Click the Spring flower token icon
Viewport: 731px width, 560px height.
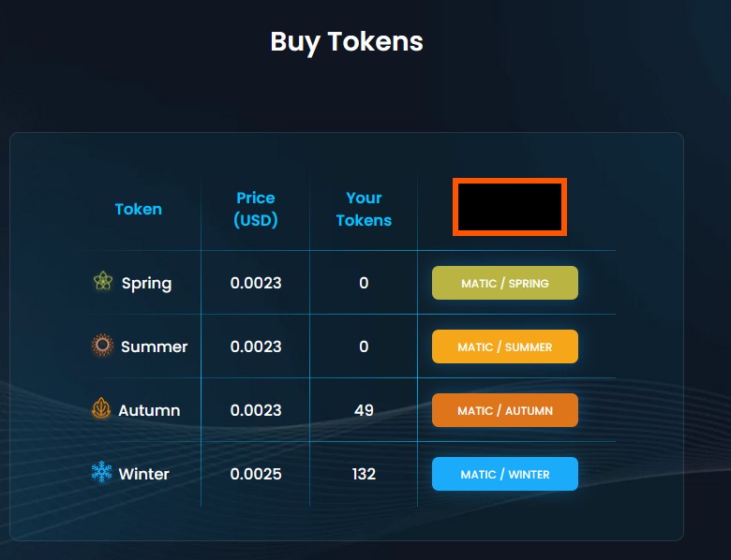tap(103, 282)
